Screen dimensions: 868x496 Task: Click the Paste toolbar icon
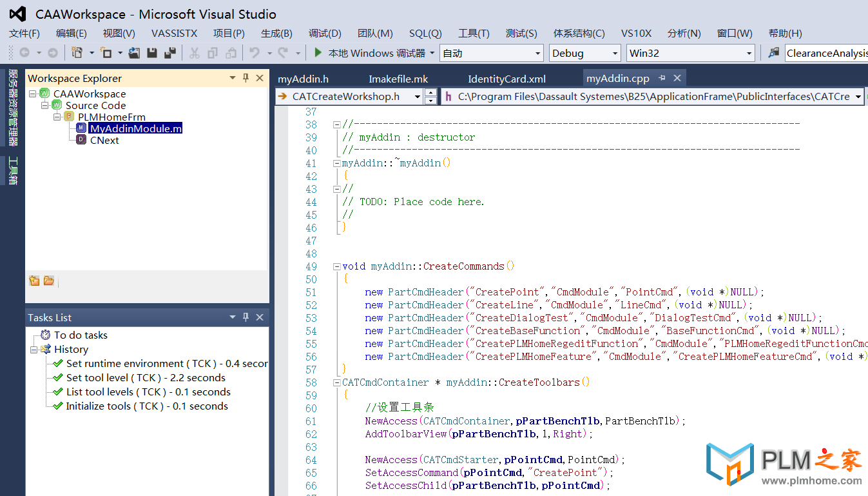point(231,53)
